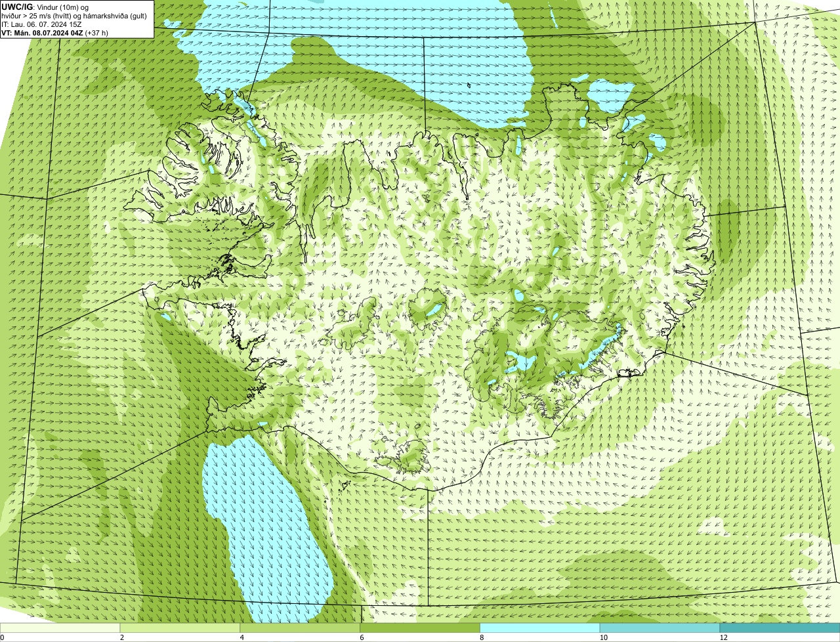Screen dimensions: 840x642
Task: Click the colorbar label "6"
Action: pyautogui.click(x=362, y=637)
